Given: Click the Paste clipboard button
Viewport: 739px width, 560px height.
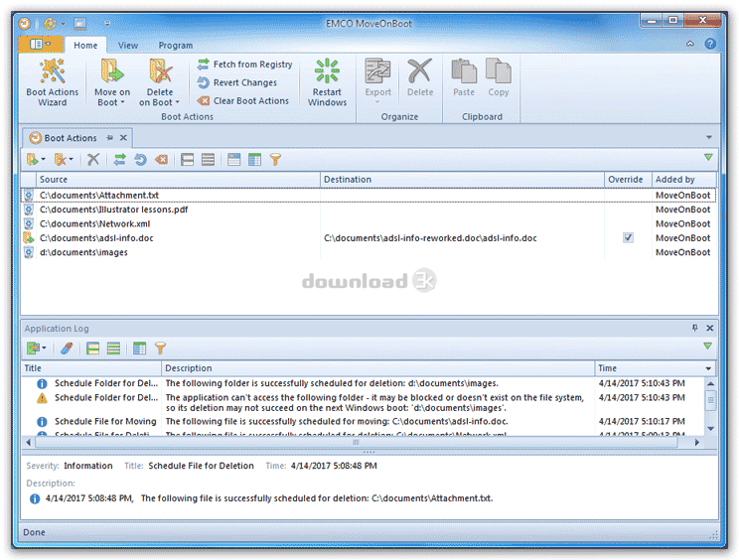Looking at the screenshot, I should pyautogui.click(x=464, y=78).
